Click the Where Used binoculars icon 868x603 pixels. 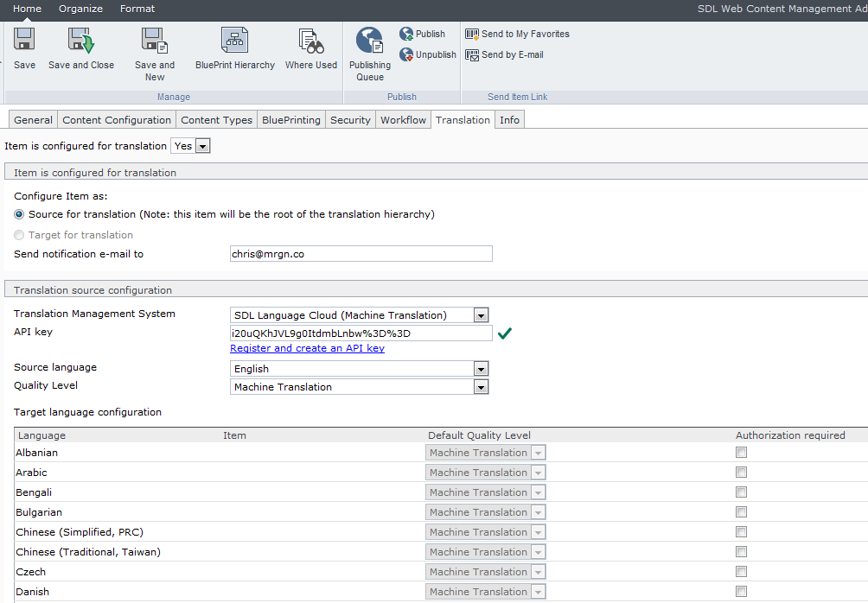[x=311, y=41]
